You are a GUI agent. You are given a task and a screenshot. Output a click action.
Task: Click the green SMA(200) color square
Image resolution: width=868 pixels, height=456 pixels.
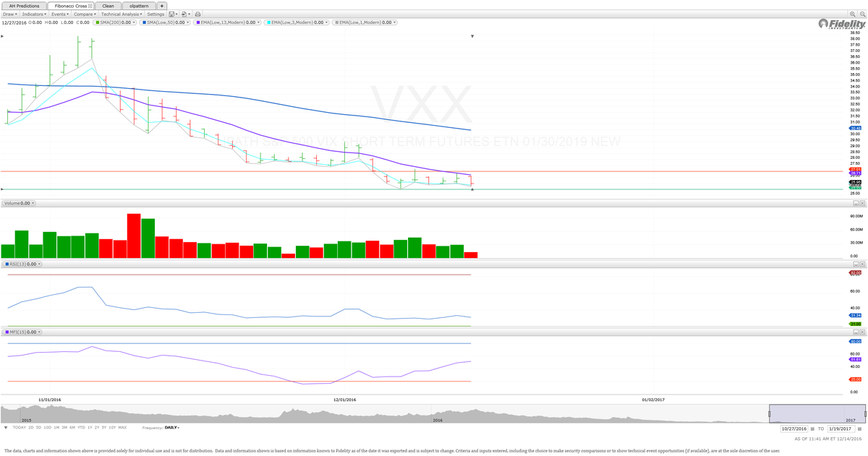pos(97,22)
